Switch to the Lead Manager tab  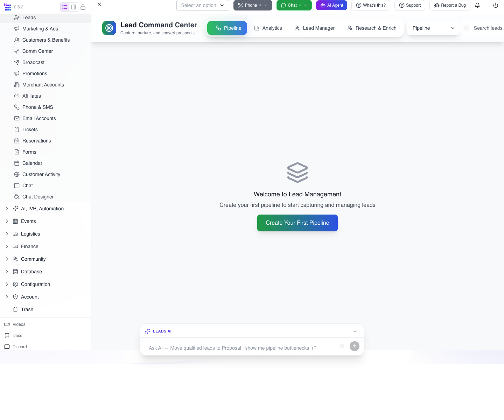[315, 28]
